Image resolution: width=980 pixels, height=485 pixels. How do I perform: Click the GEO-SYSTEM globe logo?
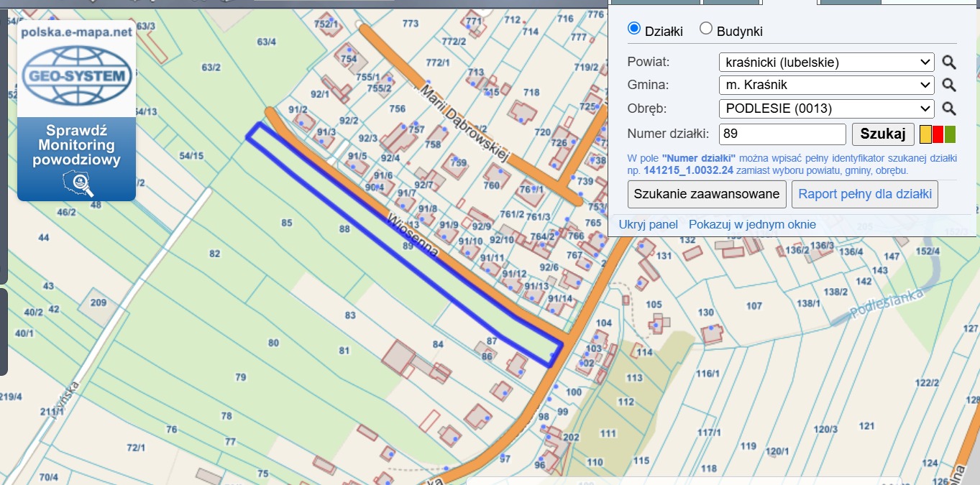[x=76, y=76]
